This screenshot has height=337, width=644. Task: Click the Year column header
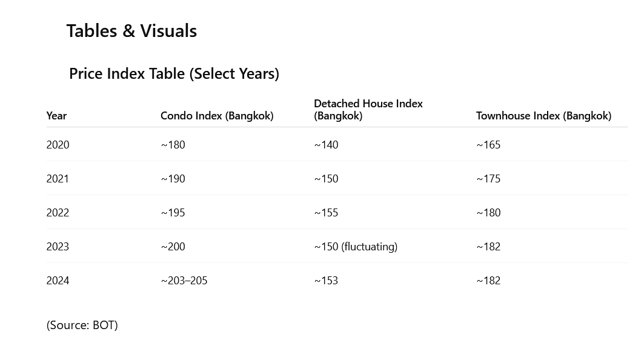56,116
